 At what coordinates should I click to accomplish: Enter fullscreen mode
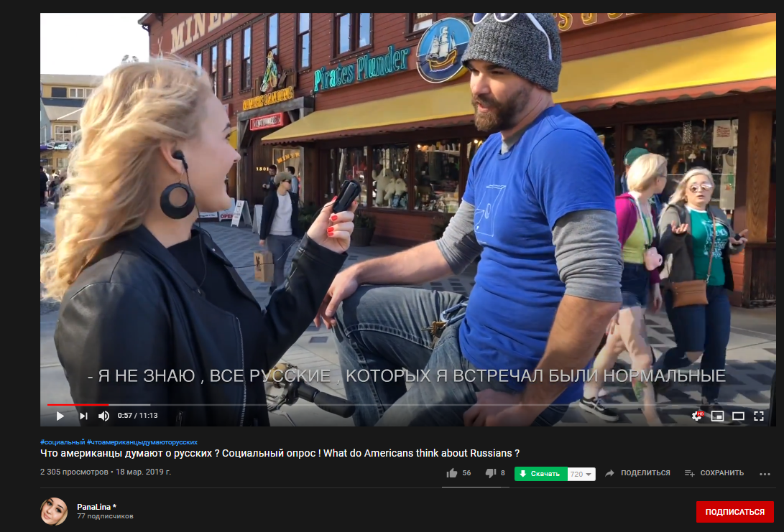759,415
